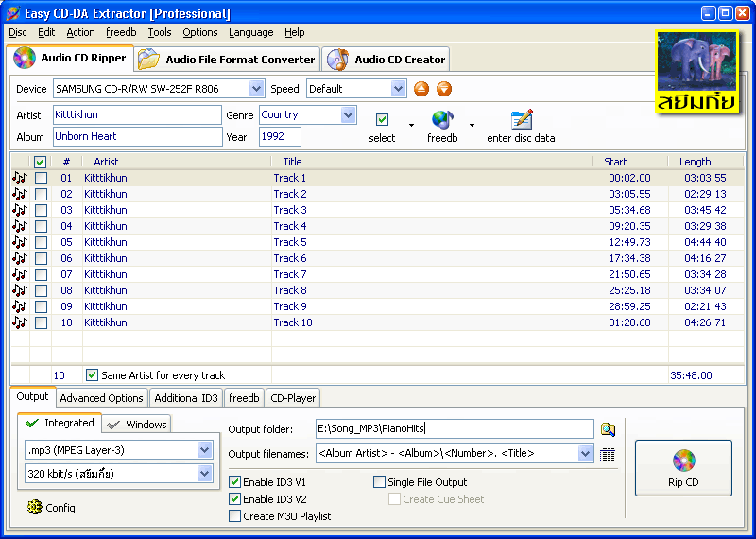Switch to Audio File Format Converter tab
This screenshot has height=539, width=756.
(x=227, y=60)
